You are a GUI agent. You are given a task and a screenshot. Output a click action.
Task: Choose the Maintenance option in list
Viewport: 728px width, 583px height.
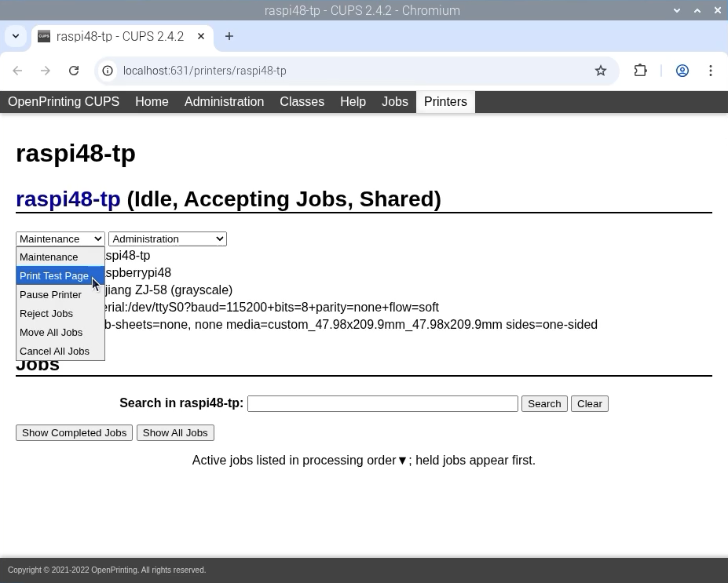pos(60,257)
